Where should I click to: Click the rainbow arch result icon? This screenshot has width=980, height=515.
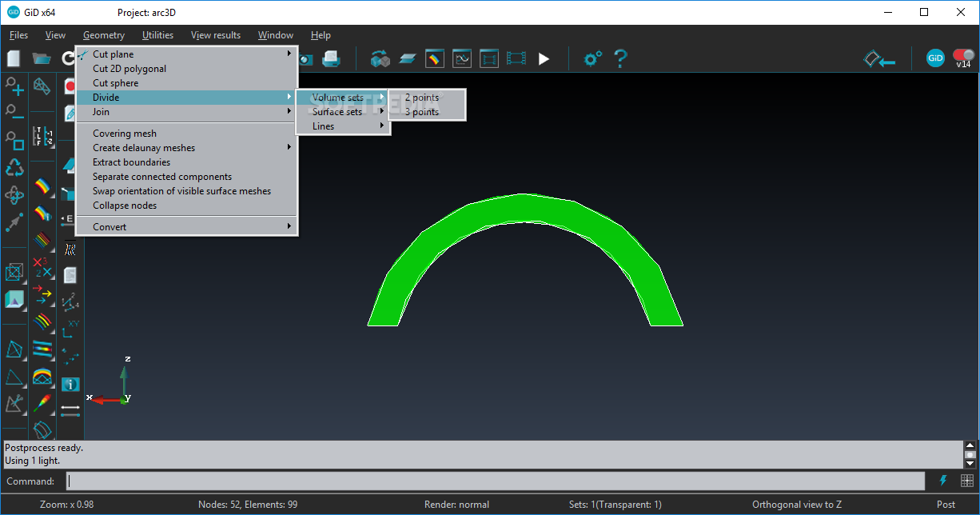42,375
